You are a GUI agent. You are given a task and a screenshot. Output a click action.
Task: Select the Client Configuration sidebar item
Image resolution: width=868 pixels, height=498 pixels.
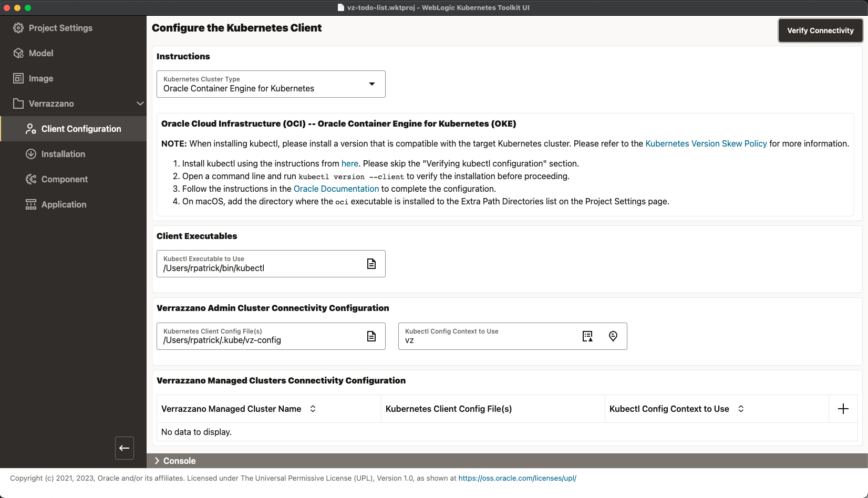[x=73, y=129]
